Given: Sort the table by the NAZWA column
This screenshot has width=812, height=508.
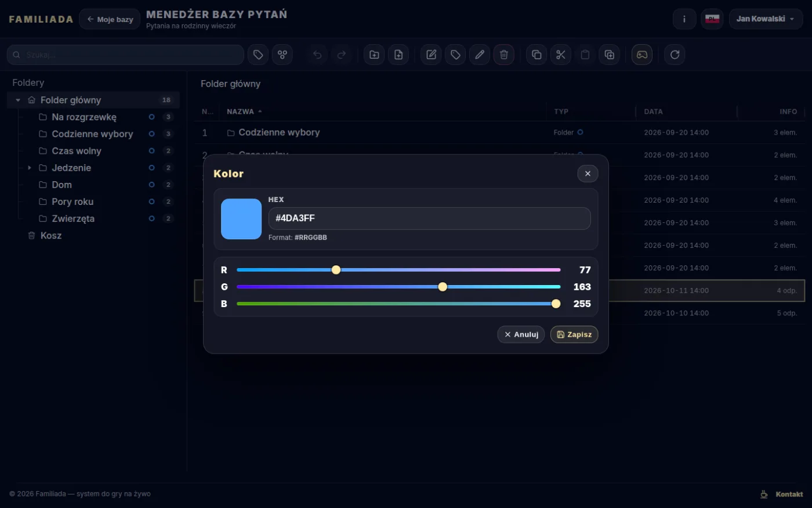Looking at the screenshot, I should 244,111.
